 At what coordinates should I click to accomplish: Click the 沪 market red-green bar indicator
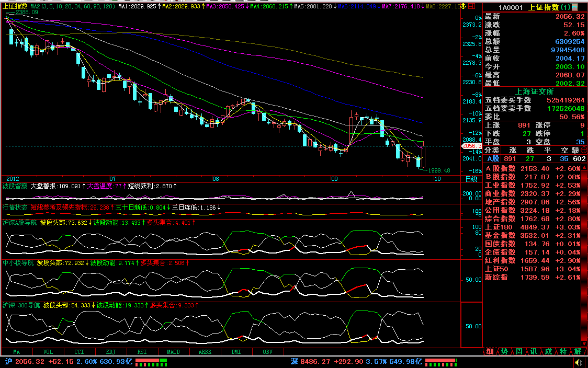pyautogui.click(x=151, y=362)
